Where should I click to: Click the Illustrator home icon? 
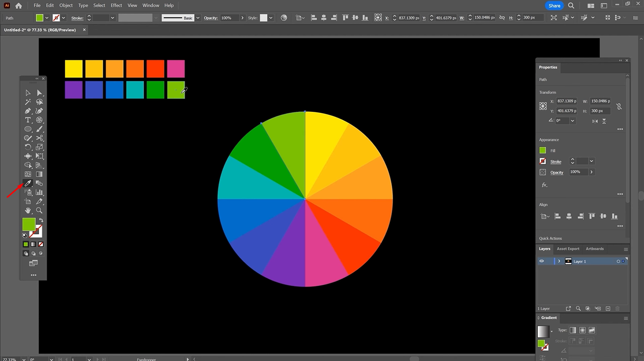click(x=19, y=6)
